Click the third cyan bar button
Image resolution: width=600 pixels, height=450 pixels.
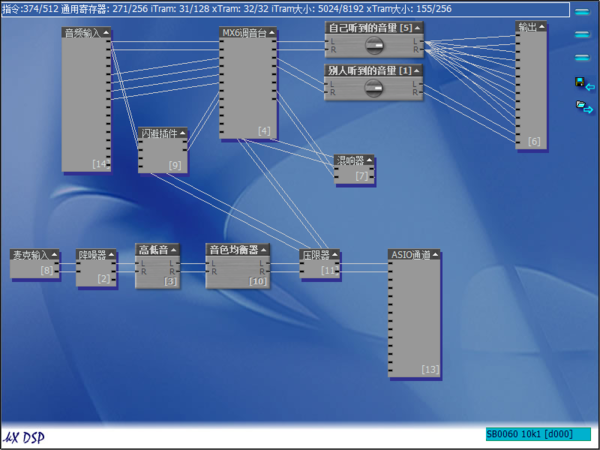[582, 58]
